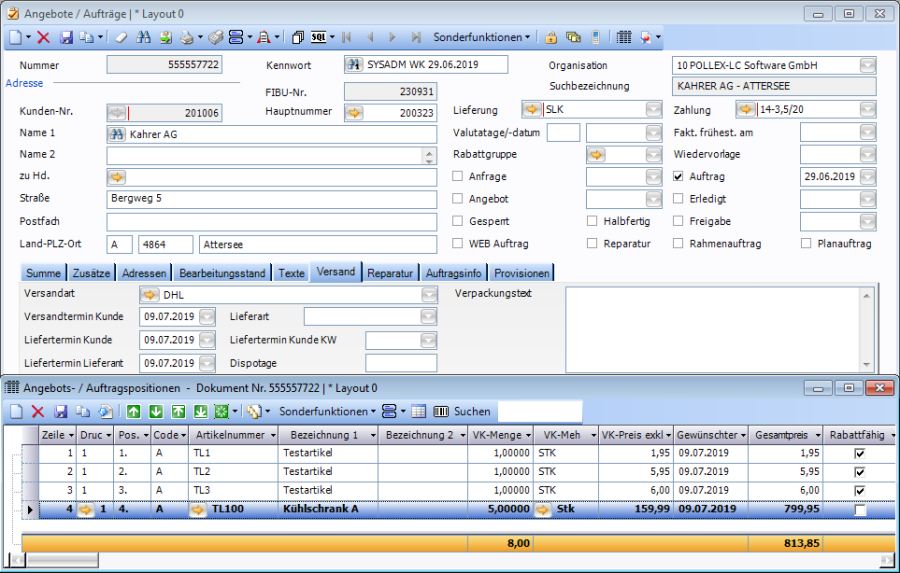
Task: Click the SQL icon in the top toolbar
Action: (319, 37)
